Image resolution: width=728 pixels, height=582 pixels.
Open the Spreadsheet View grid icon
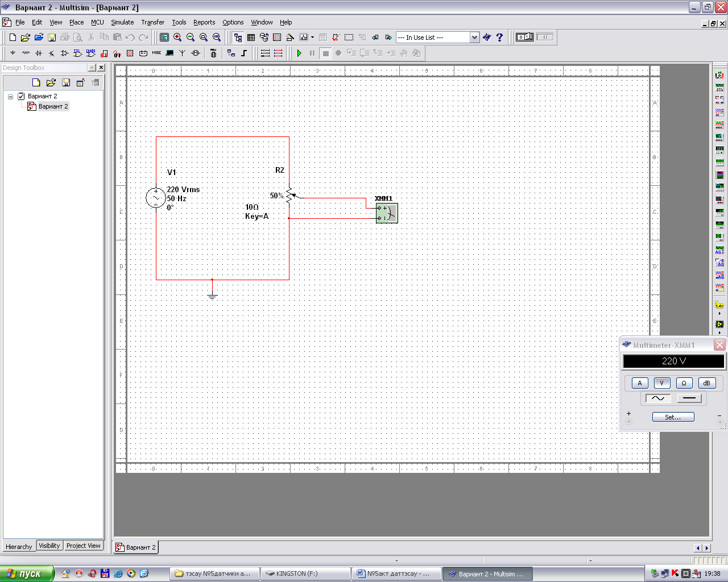[251, 38]
